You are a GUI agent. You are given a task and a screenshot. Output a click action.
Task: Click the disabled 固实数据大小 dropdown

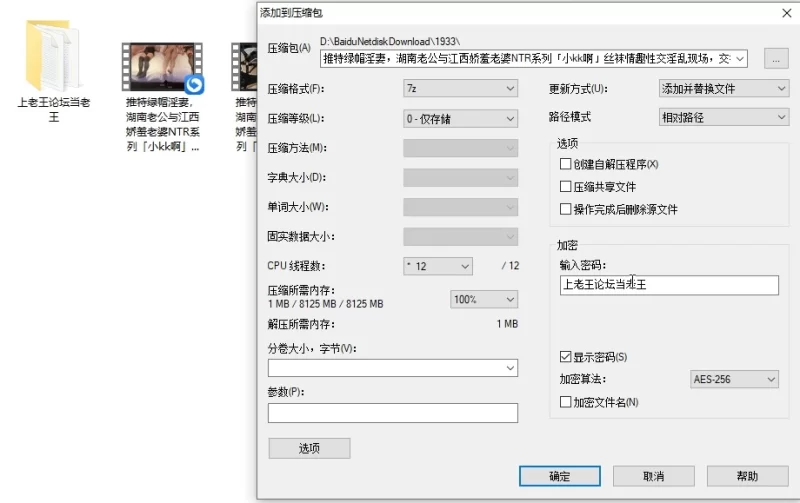(460, 237)
